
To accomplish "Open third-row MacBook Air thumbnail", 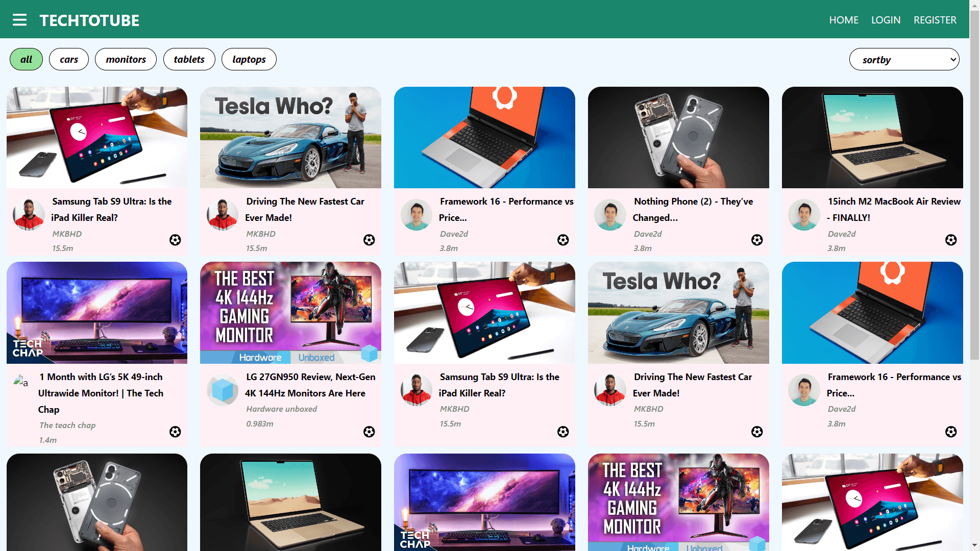I will pos(290,502).
